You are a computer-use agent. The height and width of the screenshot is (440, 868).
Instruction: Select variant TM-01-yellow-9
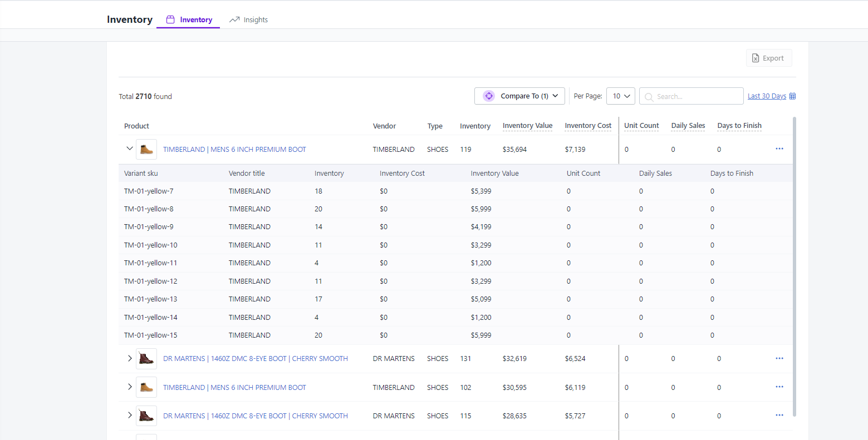[x=149, y=226]
